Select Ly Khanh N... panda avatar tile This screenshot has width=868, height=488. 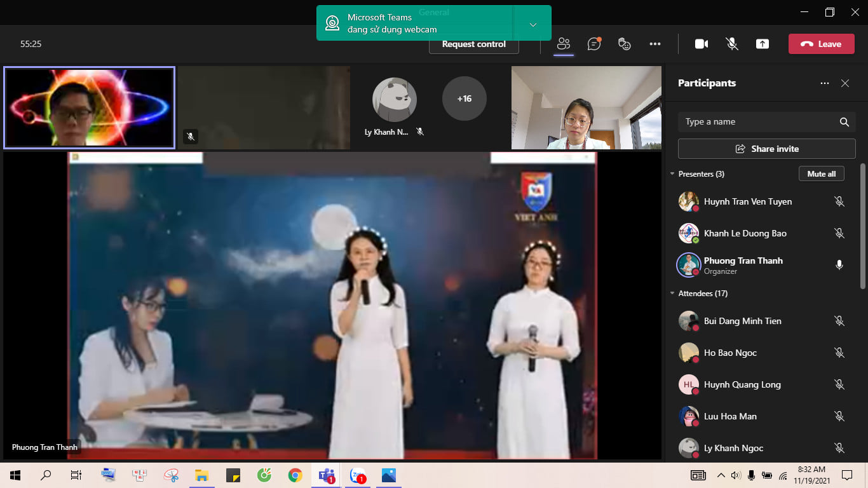click(395, 100)
